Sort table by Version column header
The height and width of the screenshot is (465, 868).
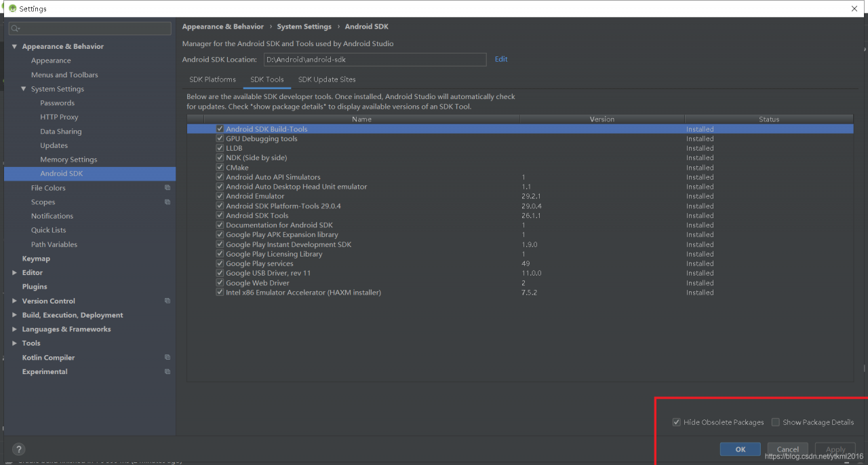(x=602, y=119)
